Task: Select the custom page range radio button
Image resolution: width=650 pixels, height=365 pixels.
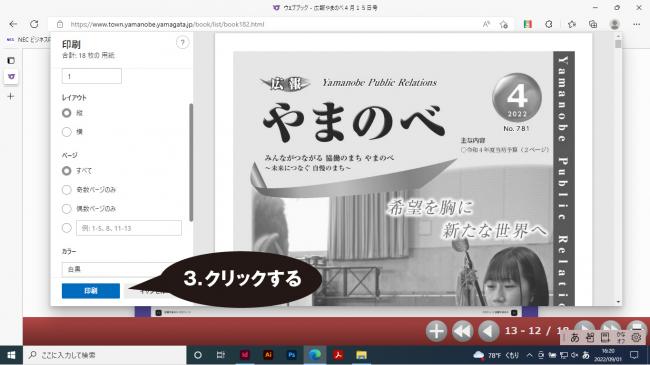Action: pyautogui.click(x=66, y=228)
